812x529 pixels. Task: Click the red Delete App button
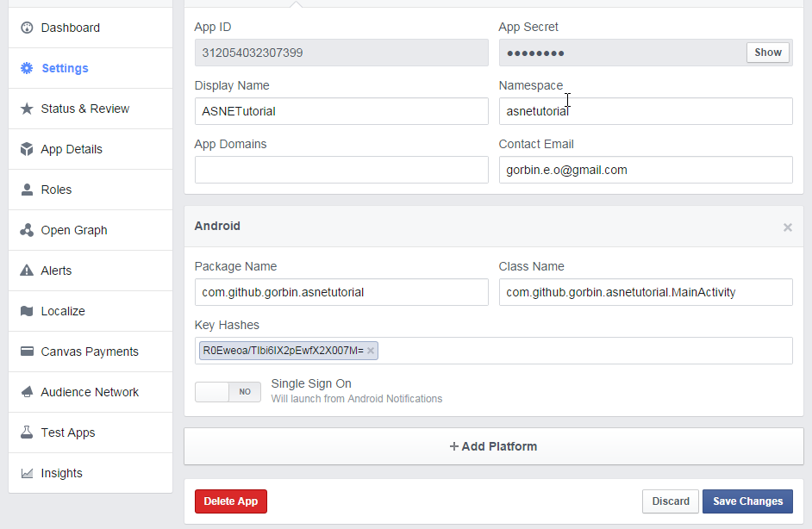click(x=231, y=501)
